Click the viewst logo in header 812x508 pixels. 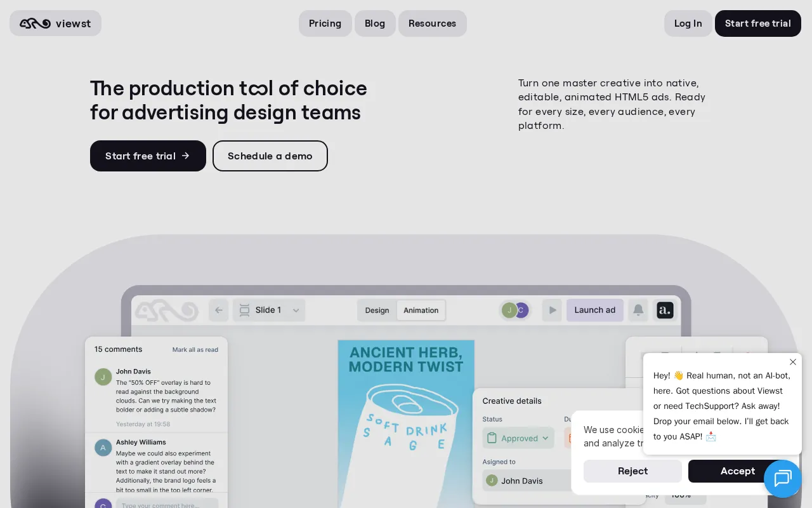tap(55, 23)
